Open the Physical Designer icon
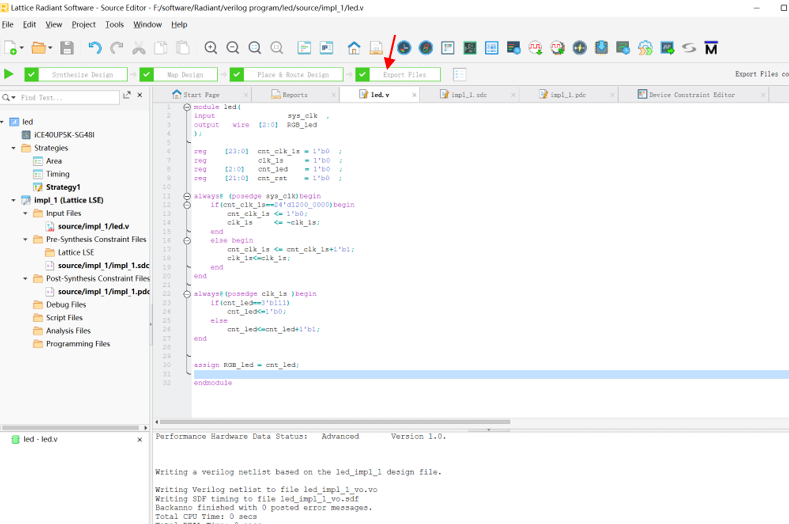The image size is (789, 524). 492,48
